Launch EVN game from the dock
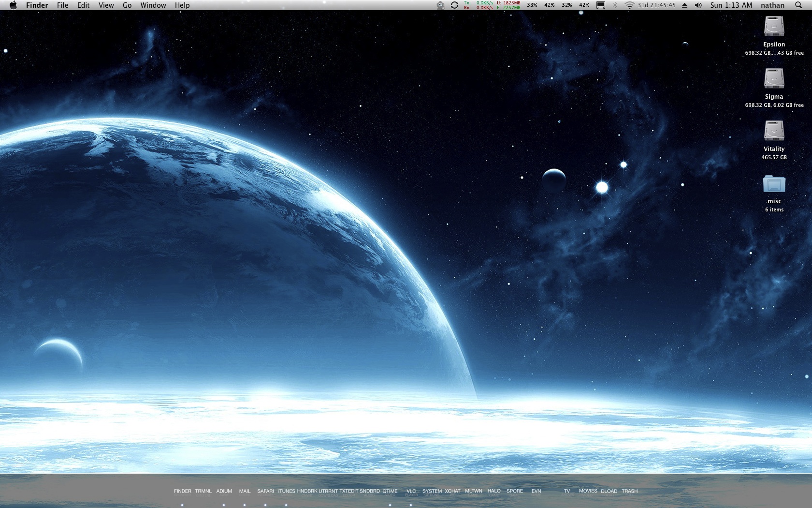812x508 pixels. click(536, 491)
